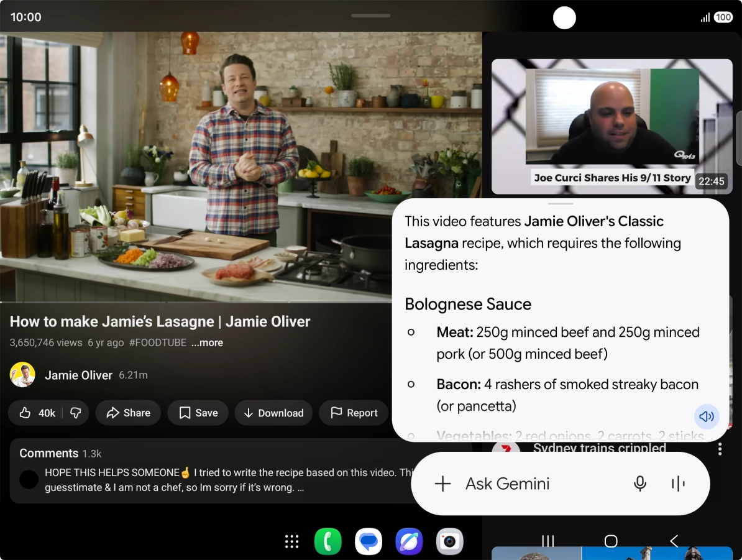742x560 pixels.
Task: Select the Bacon ingredient line
Action: pos(567,395)
